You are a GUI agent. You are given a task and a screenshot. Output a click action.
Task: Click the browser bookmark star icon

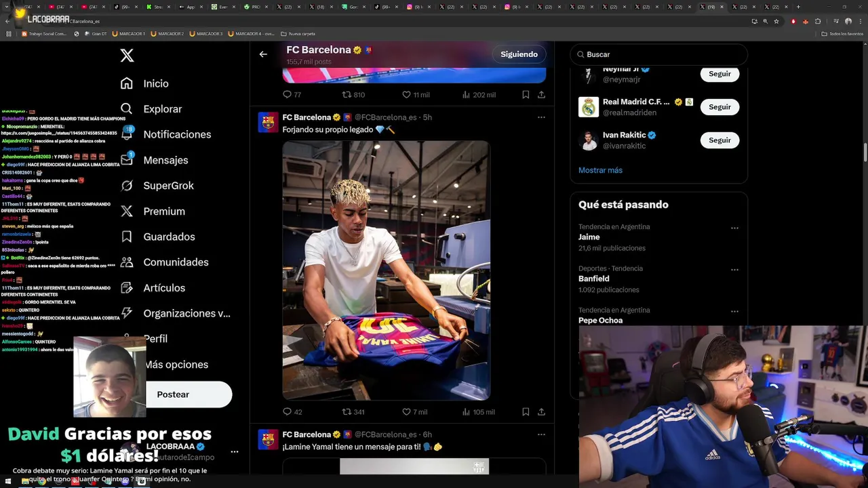[776, 21]
